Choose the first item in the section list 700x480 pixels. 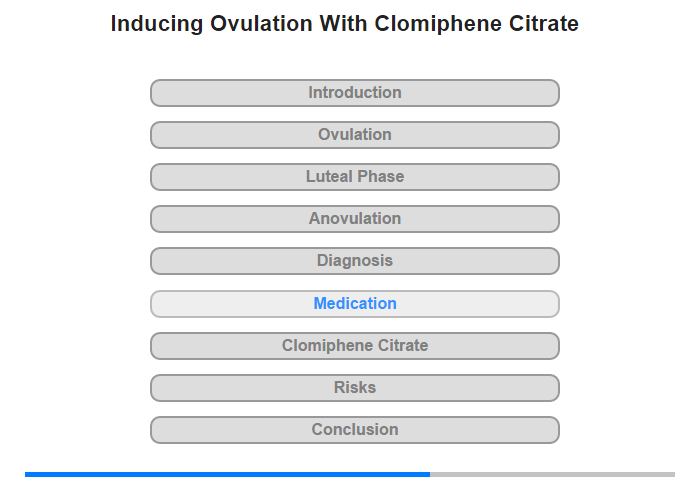(355, 93)
